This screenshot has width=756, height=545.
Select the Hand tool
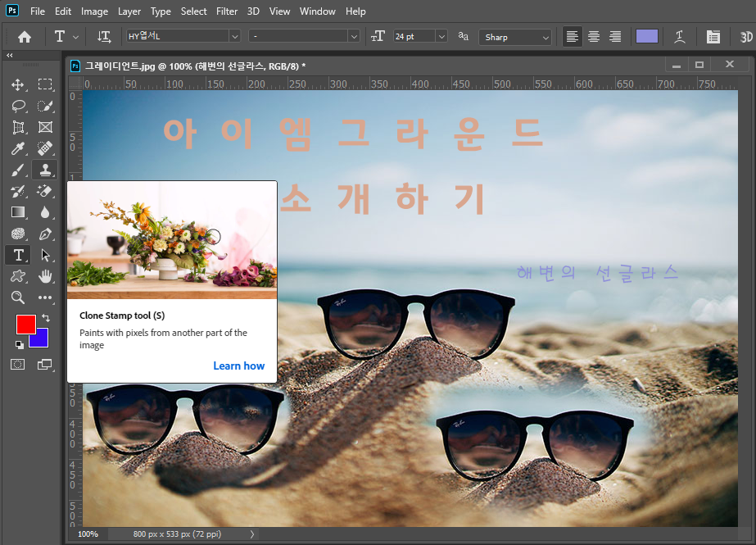tap(45, 276)
